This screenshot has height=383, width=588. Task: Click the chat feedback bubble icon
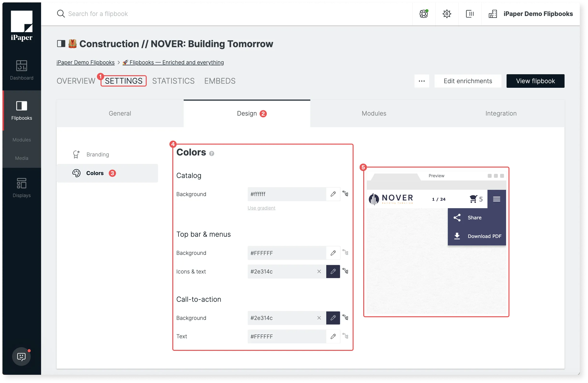tap(22, 356)
